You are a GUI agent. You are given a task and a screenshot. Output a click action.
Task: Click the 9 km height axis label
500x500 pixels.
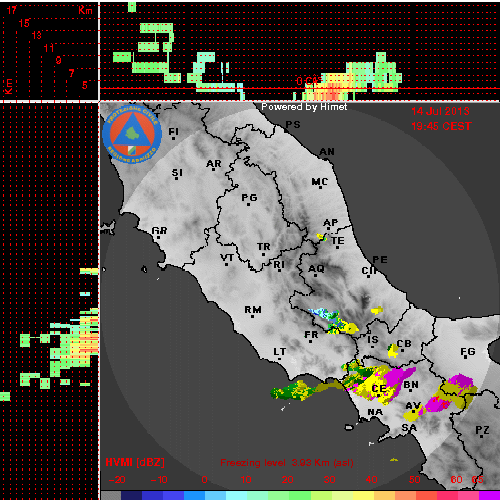[59, 60]
